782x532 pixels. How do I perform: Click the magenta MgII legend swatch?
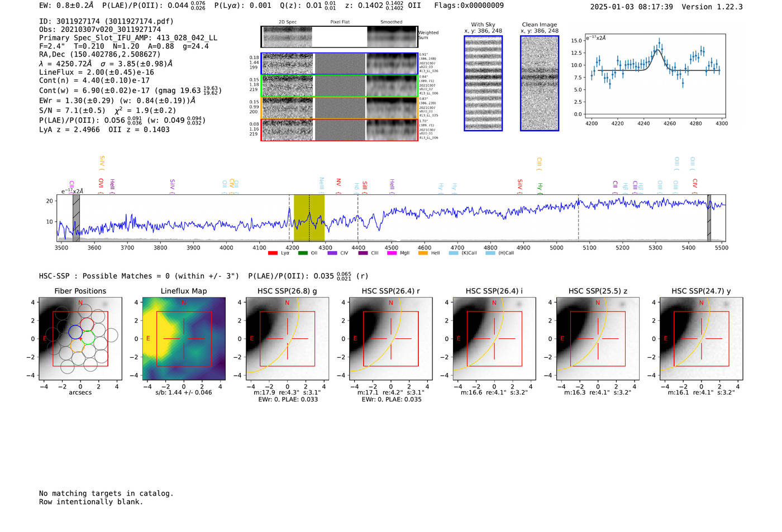tap(392, 253)
